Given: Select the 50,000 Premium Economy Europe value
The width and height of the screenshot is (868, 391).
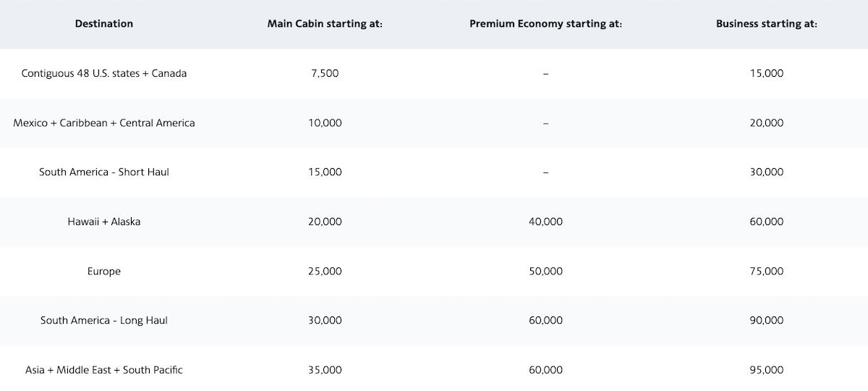Looking at the screenshot, I should (545, 272).
